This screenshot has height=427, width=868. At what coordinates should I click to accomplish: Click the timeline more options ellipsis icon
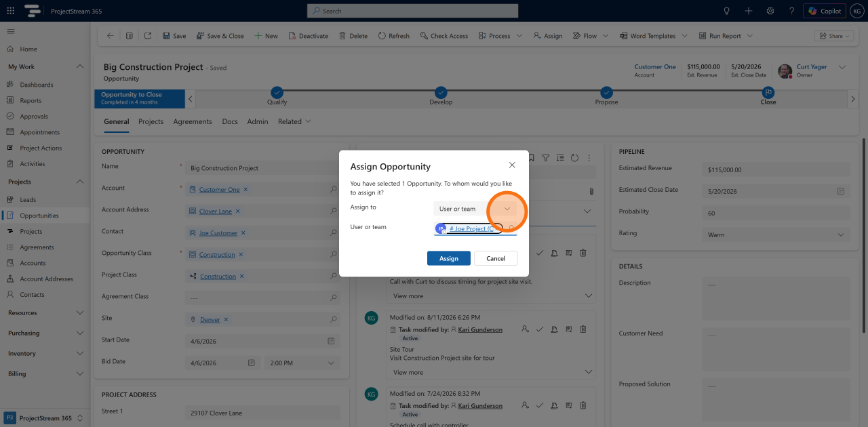(x=589, y=157)
